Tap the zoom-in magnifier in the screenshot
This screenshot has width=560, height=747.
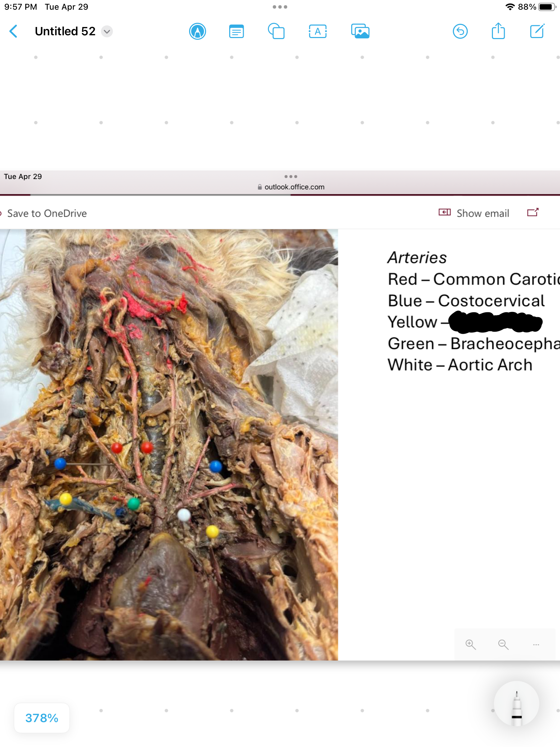coord(470,645)
